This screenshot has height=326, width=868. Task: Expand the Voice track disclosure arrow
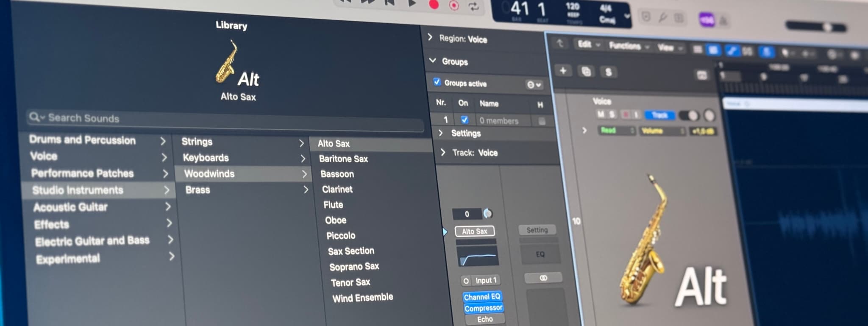coord(584,130)
